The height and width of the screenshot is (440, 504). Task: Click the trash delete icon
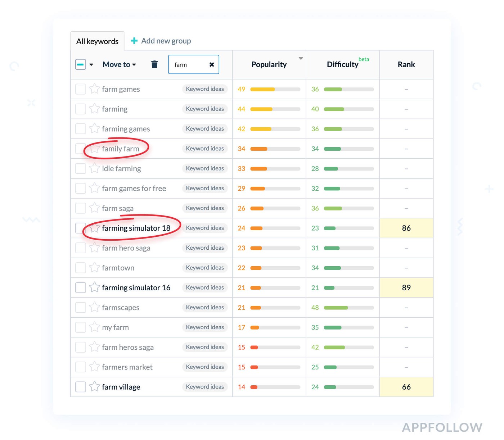[x=154, y=64]
